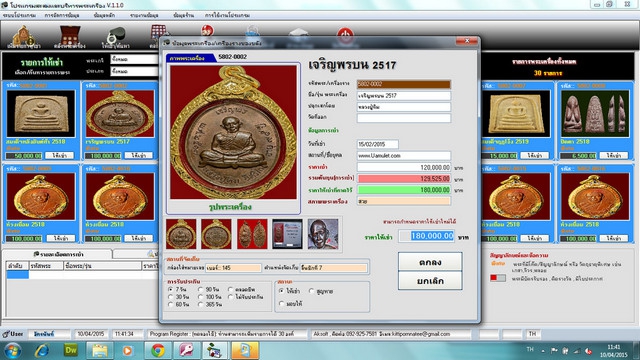
Task: Click the Action Center flag tray icon
Action: pyautogui.click(x=554, y=350)
